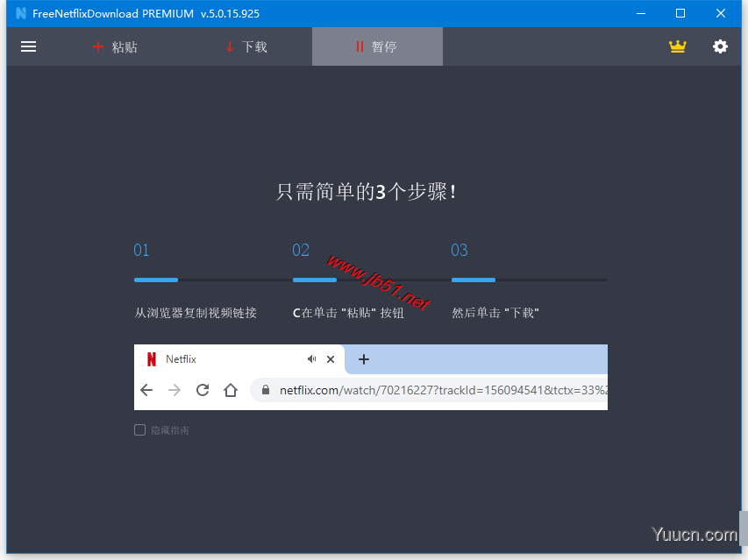Click padlock icon in address bar
This screenshot has width=748, height=560.
[266, 390]
